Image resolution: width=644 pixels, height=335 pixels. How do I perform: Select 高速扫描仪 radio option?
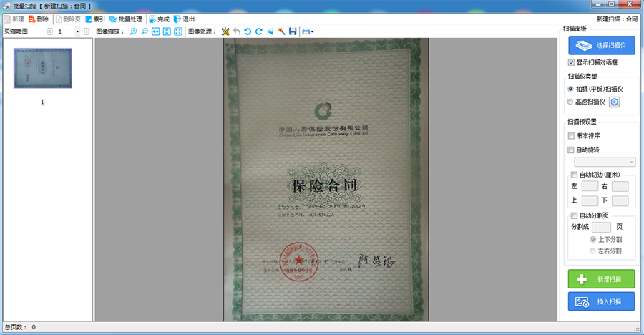click(x=570, y=102)
